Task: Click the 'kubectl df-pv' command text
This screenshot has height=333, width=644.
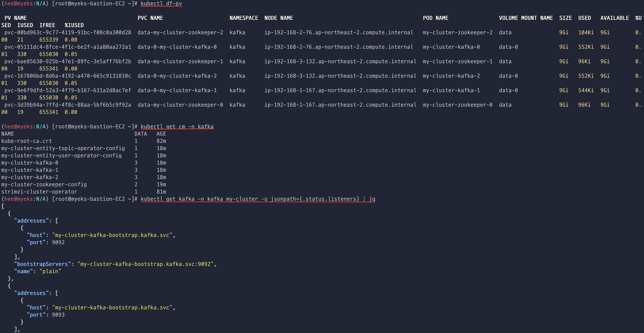Action: pyautogui.click(x=161, y=3)
